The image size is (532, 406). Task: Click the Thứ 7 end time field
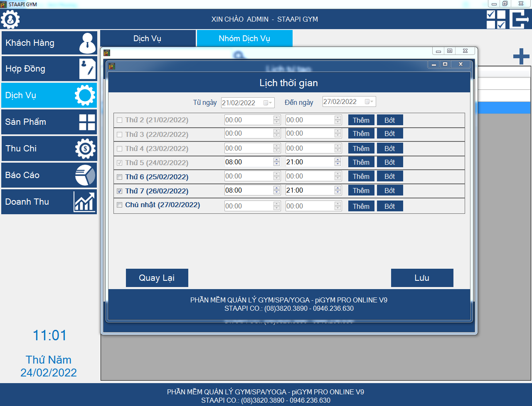click(x=309, y=191)
